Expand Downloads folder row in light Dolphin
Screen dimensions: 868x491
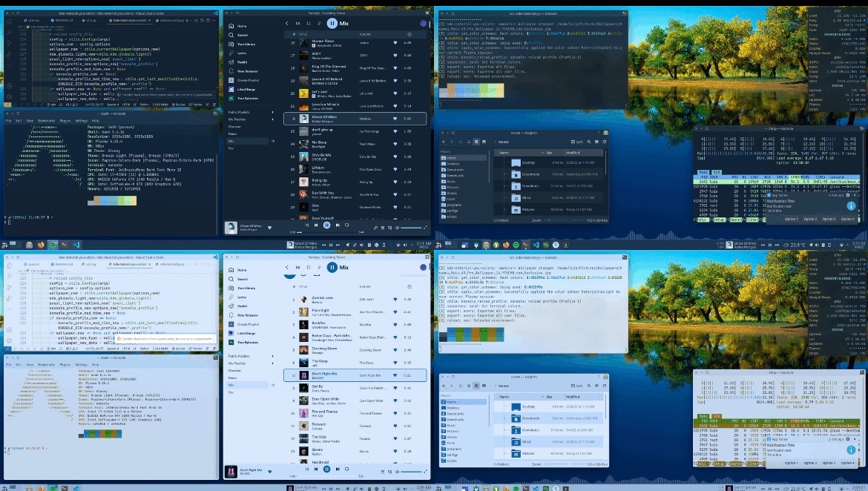coord(504,430)
